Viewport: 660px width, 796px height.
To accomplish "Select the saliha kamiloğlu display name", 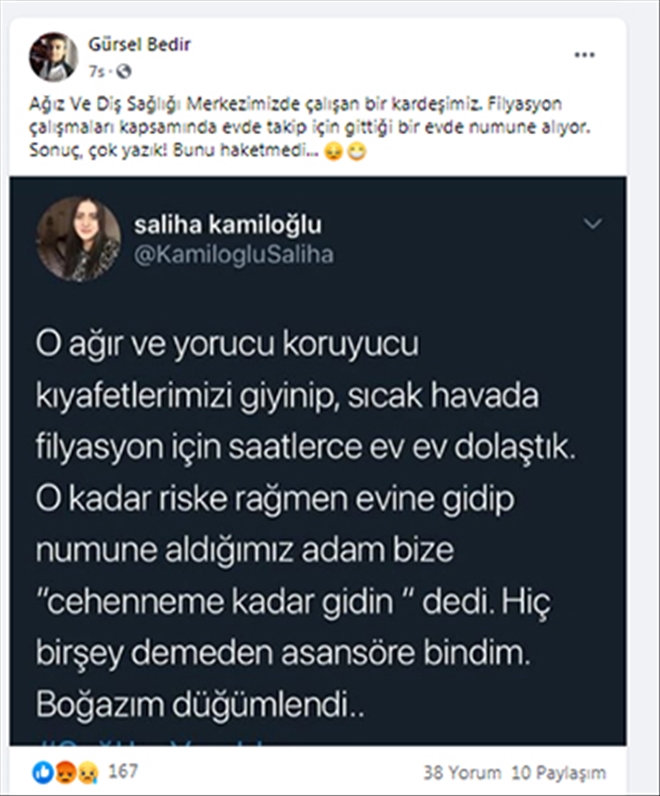I will tap(227, 224).
